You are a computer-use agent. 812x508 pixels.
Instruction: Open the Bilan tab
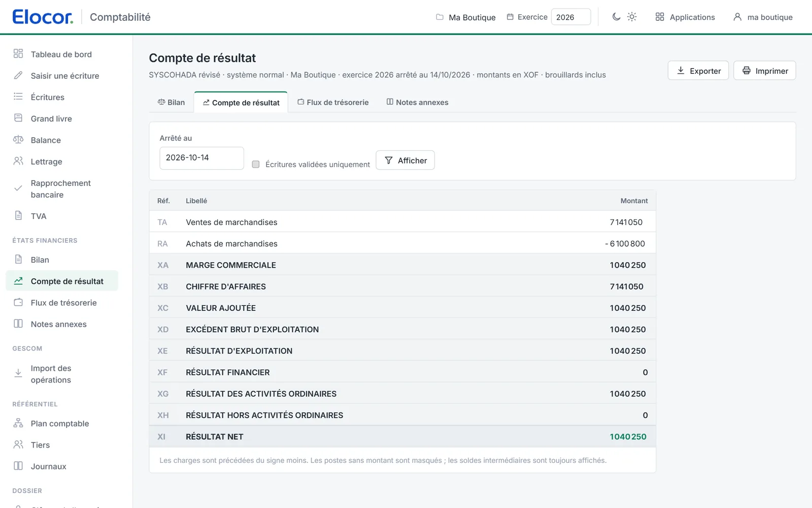coord(172,102)
